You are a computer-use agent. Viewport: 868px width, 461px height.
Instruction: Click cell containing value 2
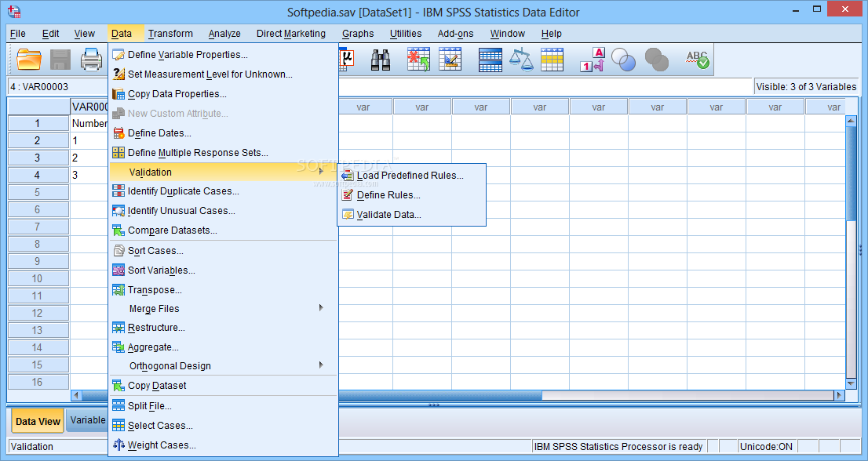click(89, 158)
